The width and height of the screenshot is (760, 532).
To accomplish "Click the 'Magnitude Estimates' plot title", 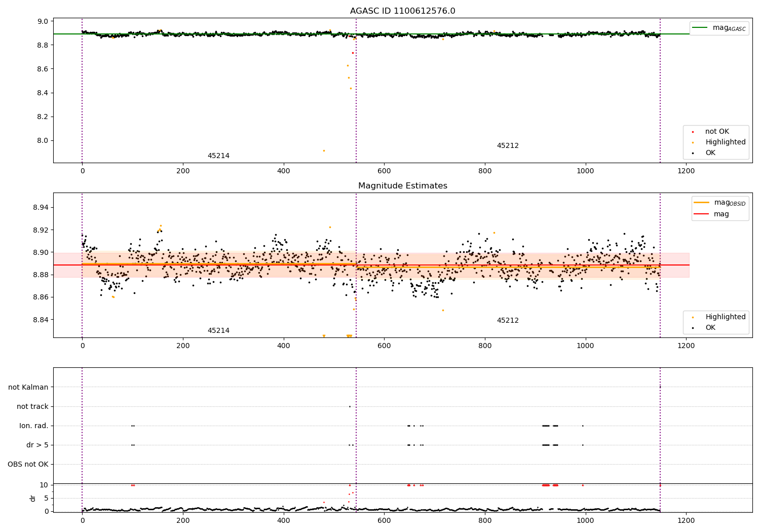I will tap(402, 186).
